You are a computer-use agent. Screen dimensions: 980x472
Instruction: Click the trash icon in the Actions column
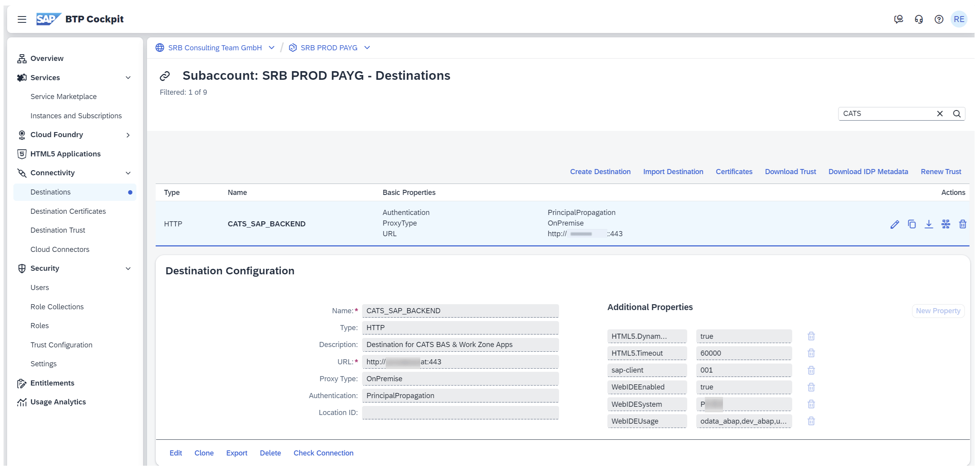962,224
